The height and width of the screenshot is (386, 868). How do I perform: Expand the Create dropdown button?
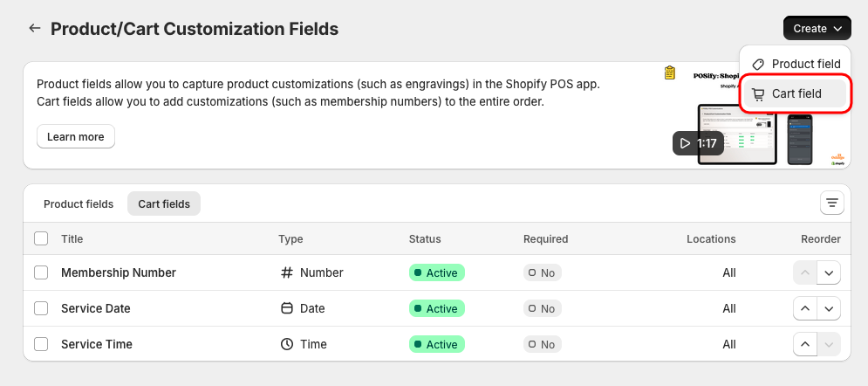pyautogui.click(x=817, y=28)
